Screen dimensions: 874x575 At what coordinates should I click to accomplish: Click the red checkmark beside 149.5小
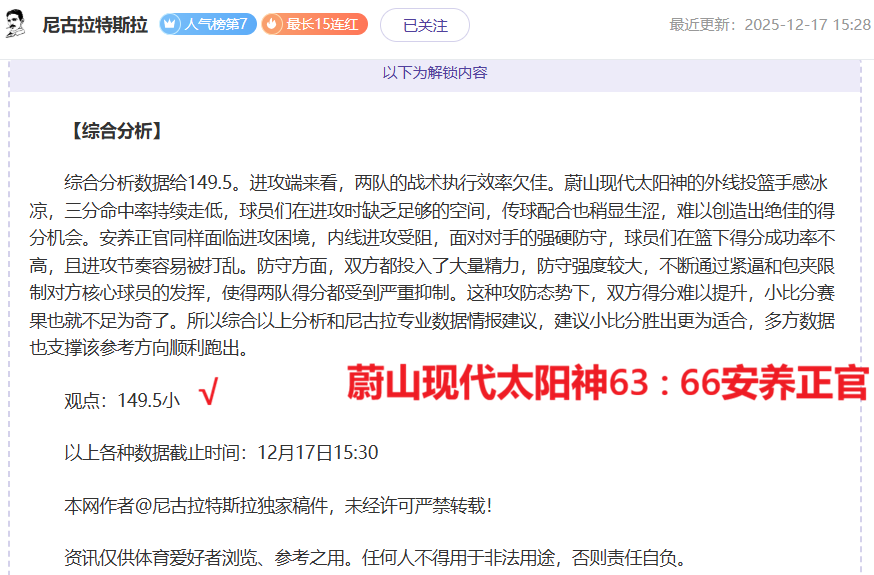pos(208,396)
